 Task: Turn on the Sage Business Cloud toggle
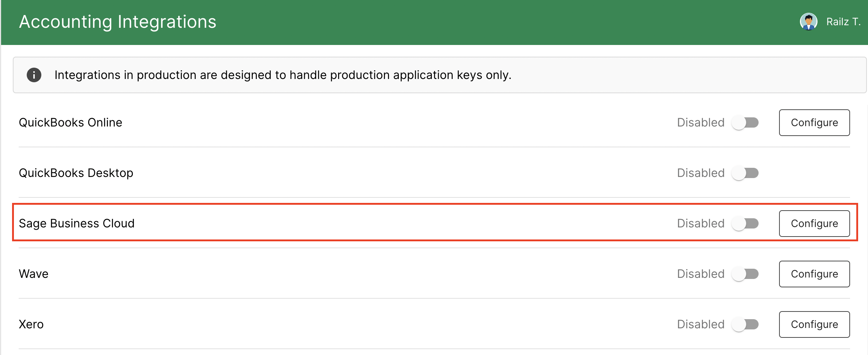click(745, 223)
